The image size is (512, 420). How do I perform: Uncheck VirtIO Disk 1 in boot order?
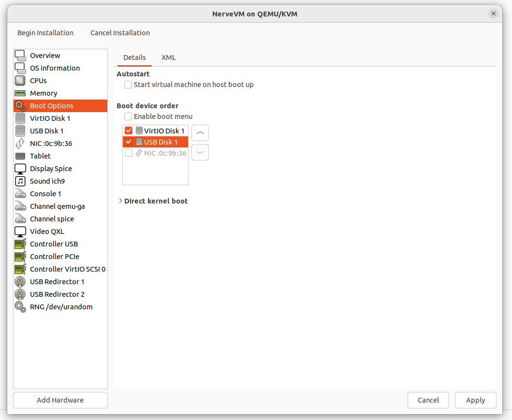coord(129,131)
